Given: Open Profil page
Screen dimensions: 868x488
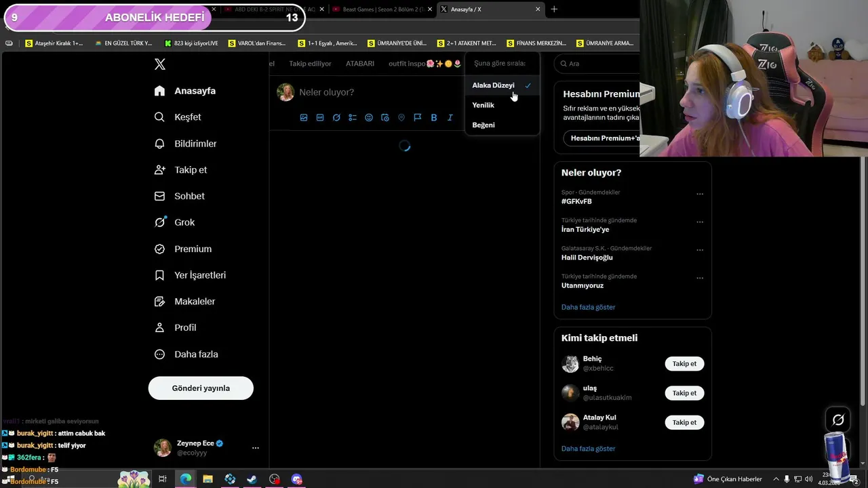Looking at the screenshot, I should (176, 327).
